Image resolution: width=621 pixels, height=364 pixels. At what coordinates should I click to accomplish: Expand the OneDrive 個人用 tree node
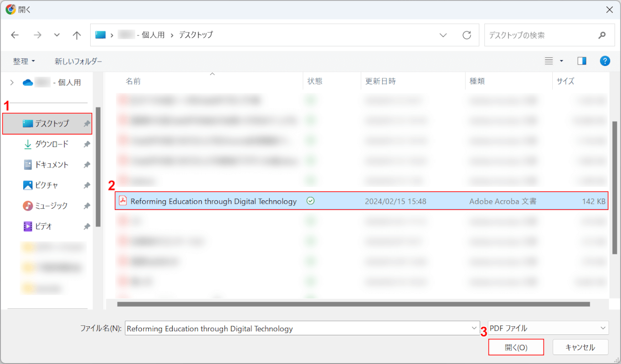(12, 82)
